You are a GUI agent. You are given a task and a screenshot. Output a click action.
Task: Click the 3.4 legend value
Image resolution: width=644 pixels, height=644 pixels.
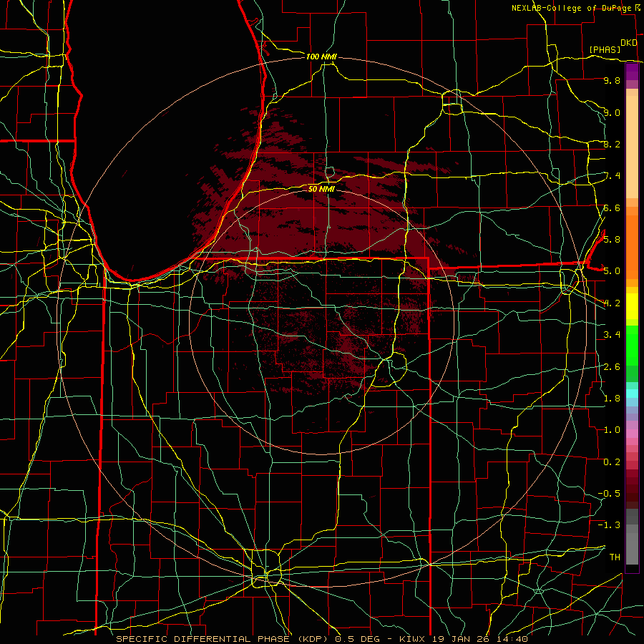tap(612, 335)
